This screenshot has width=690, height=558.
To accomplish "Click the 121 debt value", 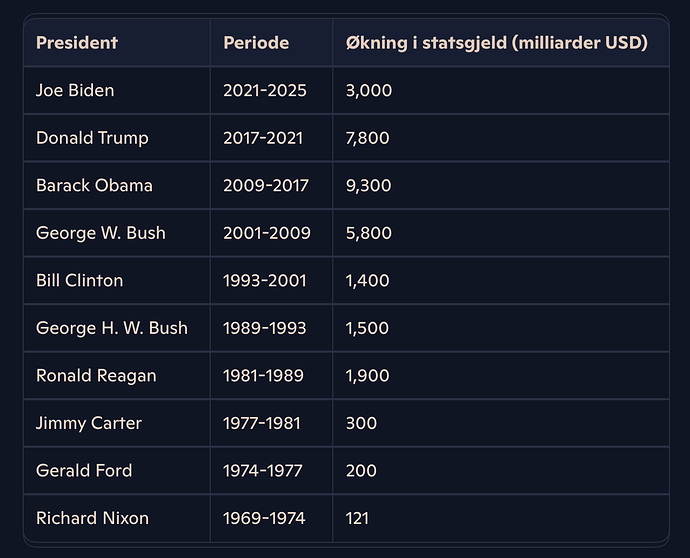I will click(357, 518).
